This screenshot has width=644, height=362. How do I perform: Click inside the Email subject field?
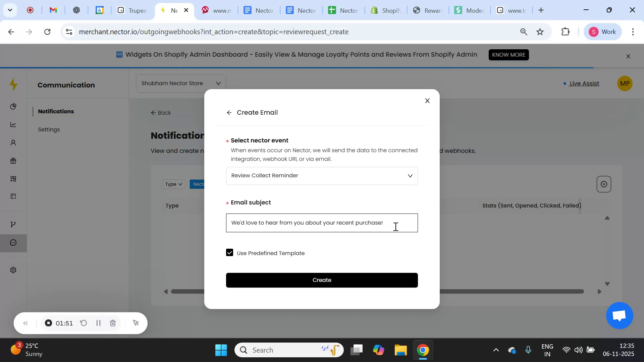pos(322,223)
